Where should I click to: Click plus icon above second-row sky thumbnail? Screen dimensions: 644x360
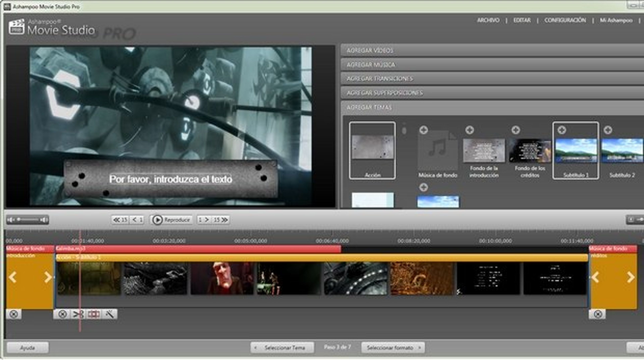(423, 187)
